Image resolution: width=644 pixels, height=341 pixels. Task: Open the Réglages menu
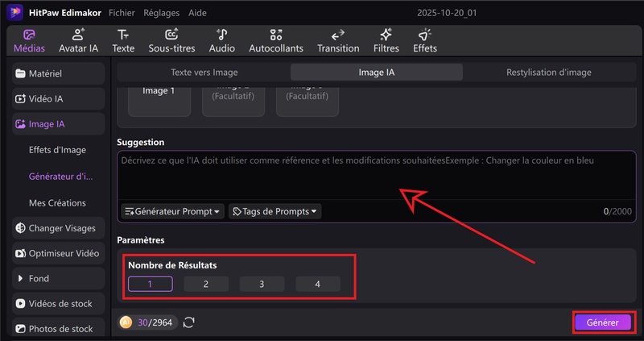click(x=162, y=13)
